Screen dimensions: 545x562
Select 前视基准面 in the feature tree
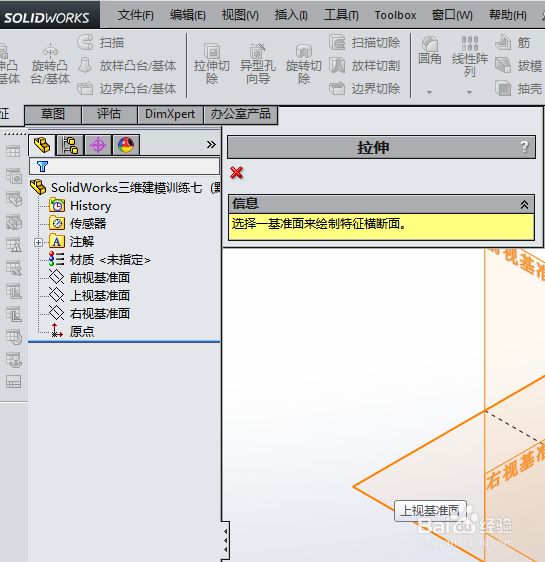click(90, 278)
